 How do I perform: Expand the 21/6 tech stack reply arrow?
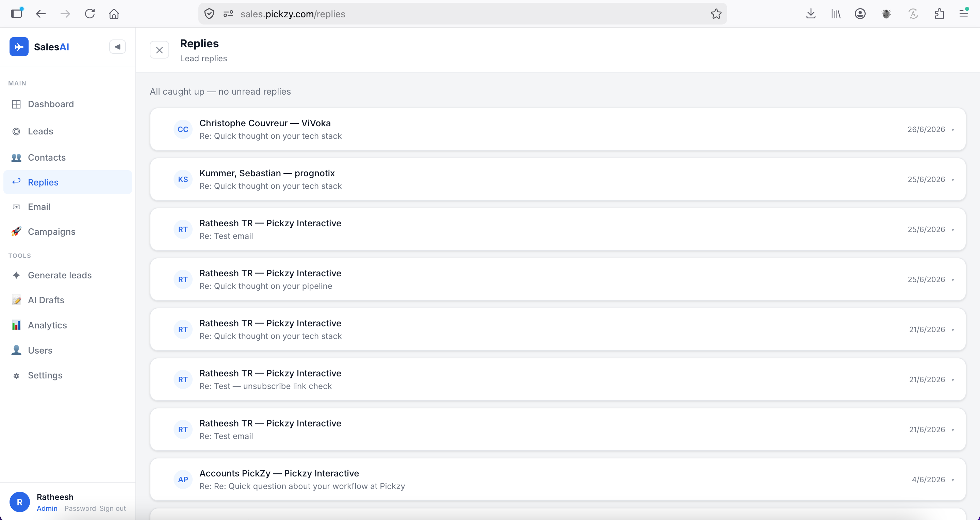point(953,330)
